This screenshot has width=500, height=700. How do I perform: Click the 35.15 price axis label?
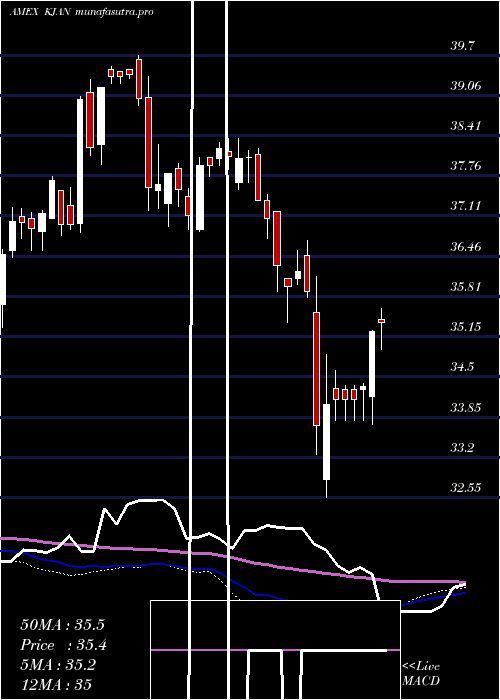[x=466, y=327]
